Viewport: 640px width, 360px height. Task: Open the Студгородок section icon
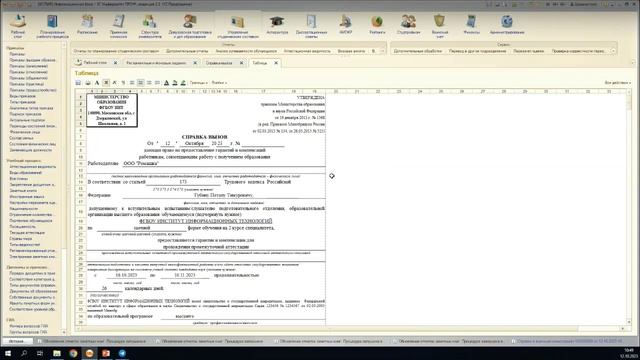[408, 24]
